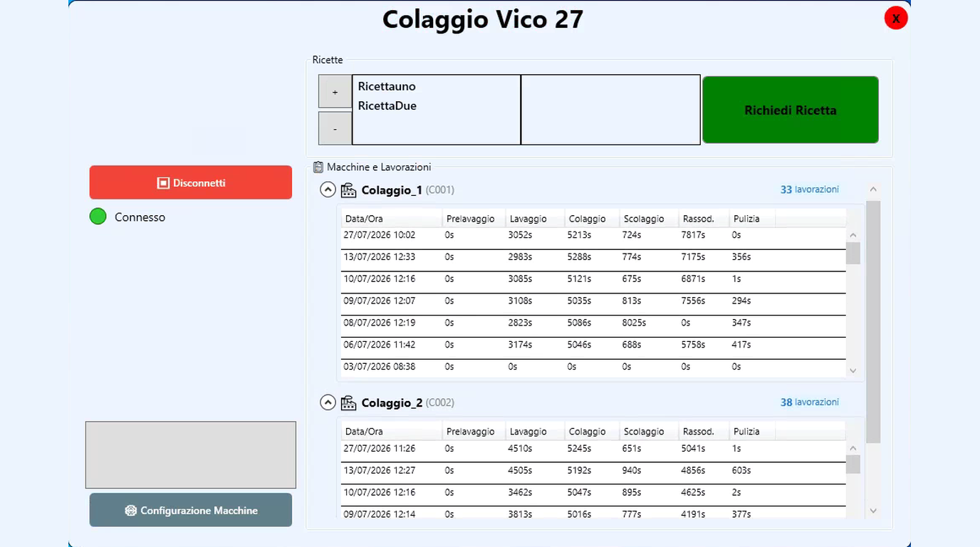Screen dimensions: 980x547
Task: Click the Disconnetti button
Action: [191, 182]
